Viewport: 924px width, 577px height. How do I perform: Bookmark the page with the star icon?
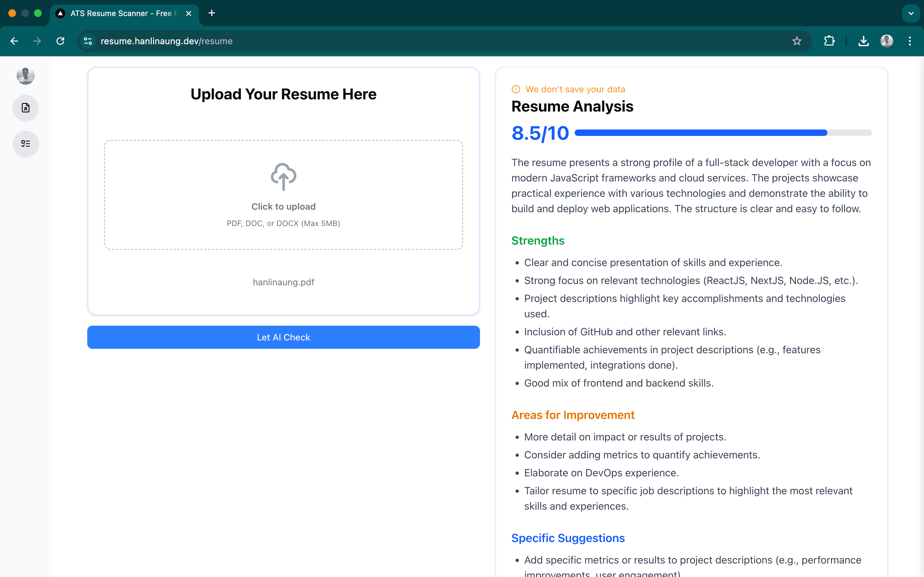pos(797,41)
